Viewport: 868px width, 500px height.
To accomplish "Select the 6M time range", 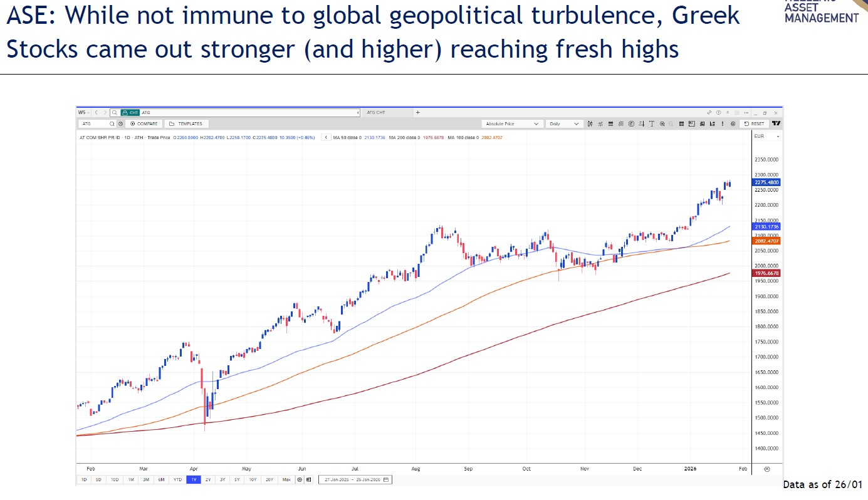I will [161, 480].
